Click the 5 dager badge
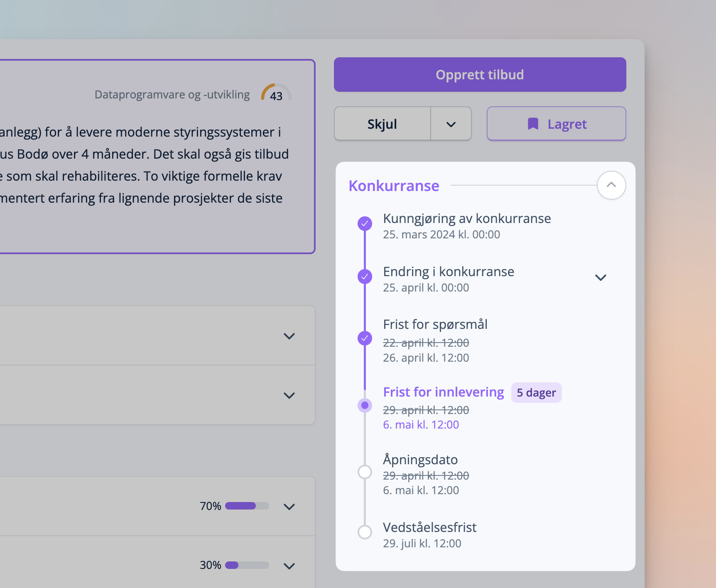 click(x=536, y=393)
